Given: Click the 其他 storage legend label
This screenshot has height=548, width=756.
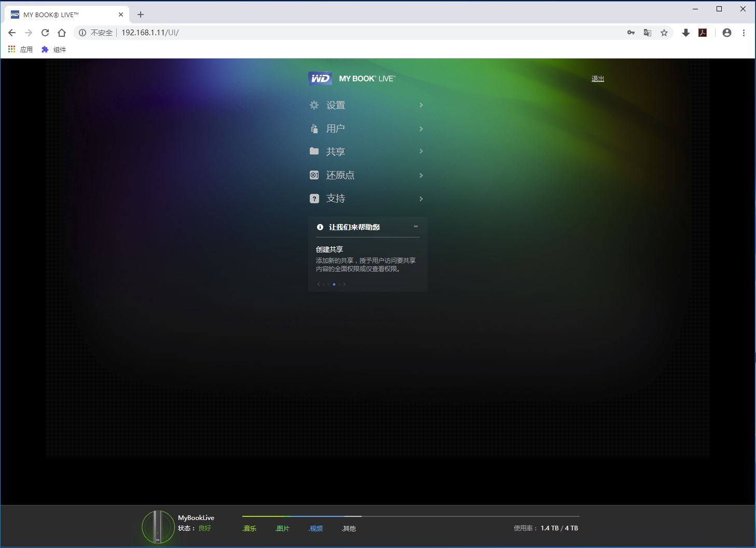Looking at the screenshot, I should tap(349, 528).
